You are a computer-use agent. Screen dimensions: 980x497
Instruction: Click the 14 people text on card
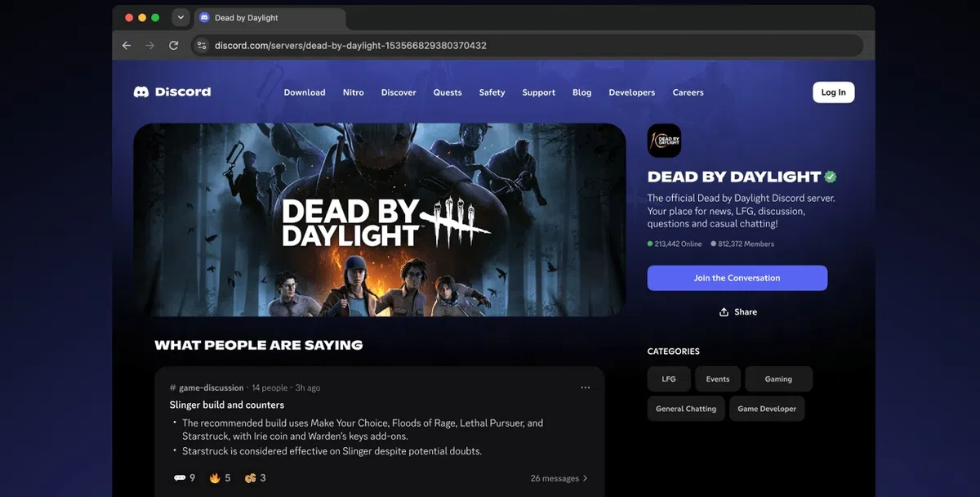tap(269, 387)
